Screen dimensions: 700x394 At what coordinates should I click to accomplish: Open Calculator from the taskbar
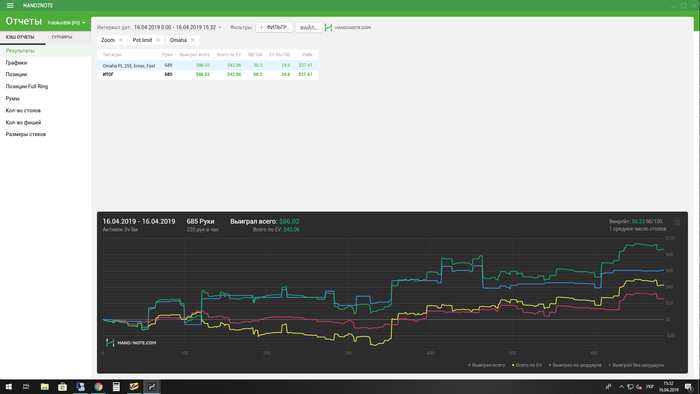point(116,386)
